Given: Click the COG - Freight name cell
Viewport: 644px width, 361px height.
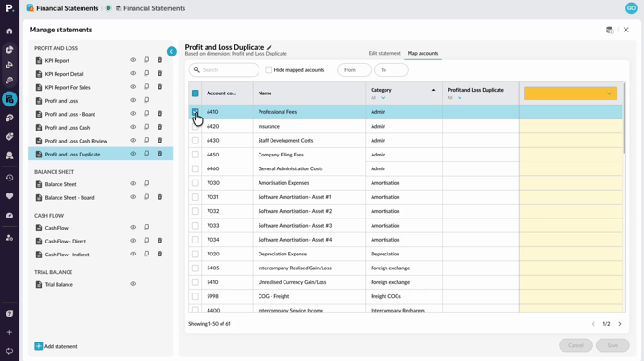Looking at the screenshot, I should (x=309, y=296).
